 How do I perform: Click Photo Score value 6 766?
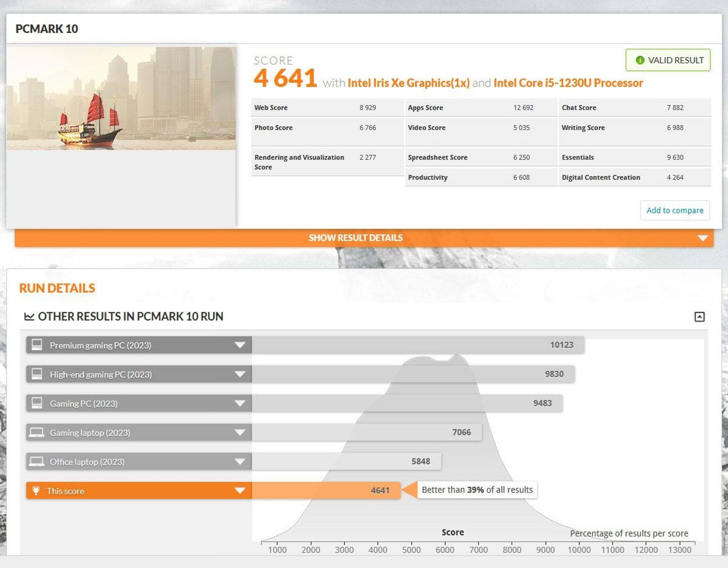[367, 128]
